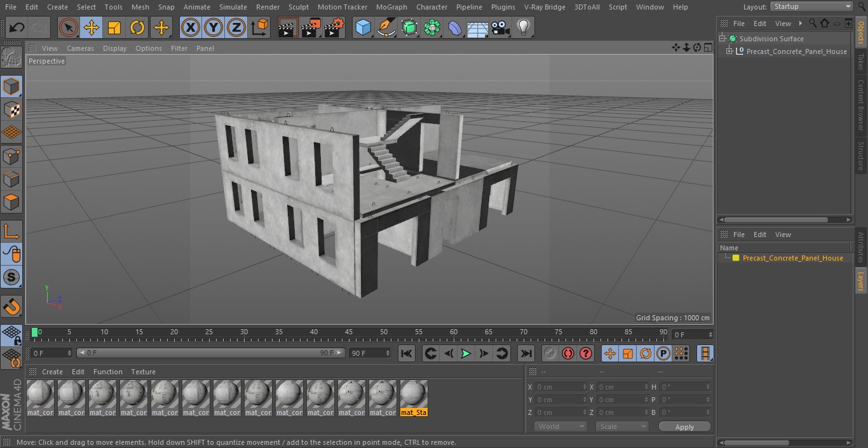This screenshot has height=448, width=868.
Task: Click the Undo arrow icon
Action: 17,28
